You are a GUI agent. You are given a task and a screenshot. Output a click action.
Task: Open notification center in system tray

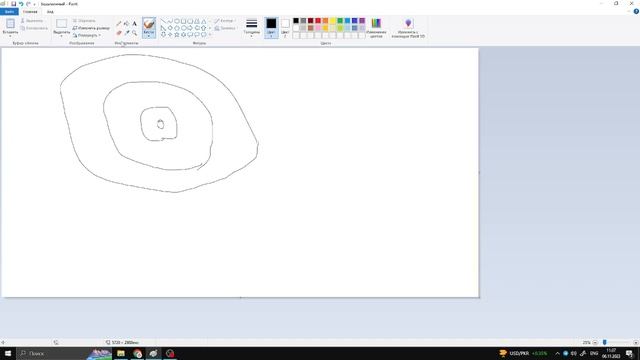coord(629,353)
